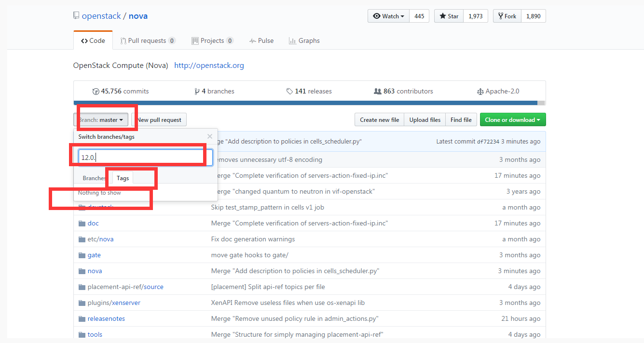Click the Find file button
This screenshot has height=343, width=644.
click(461, 119)
